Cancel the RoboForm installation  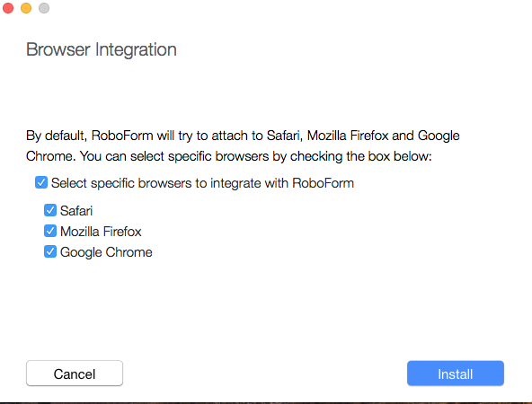75,373
